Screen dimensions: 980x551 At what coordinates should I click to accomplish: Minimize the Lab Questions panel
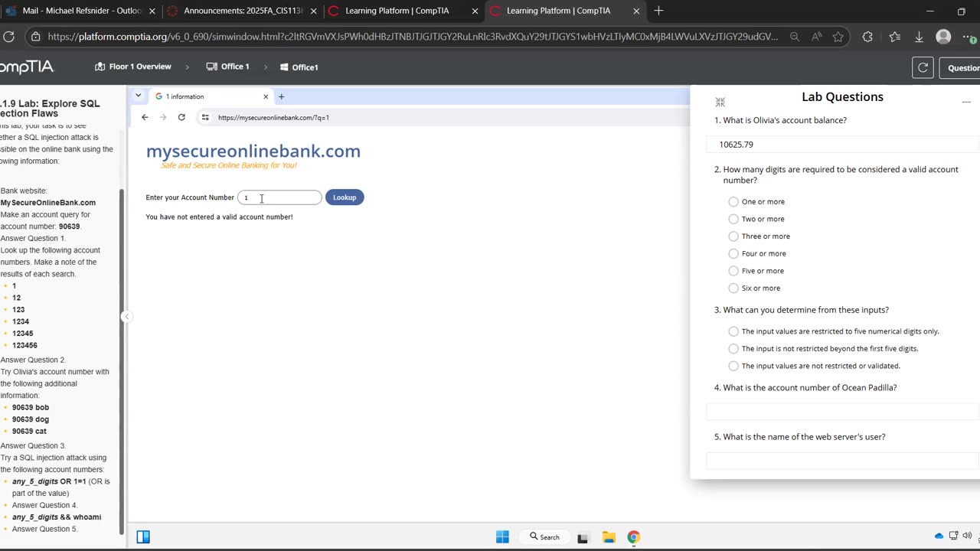pos(966,102)
